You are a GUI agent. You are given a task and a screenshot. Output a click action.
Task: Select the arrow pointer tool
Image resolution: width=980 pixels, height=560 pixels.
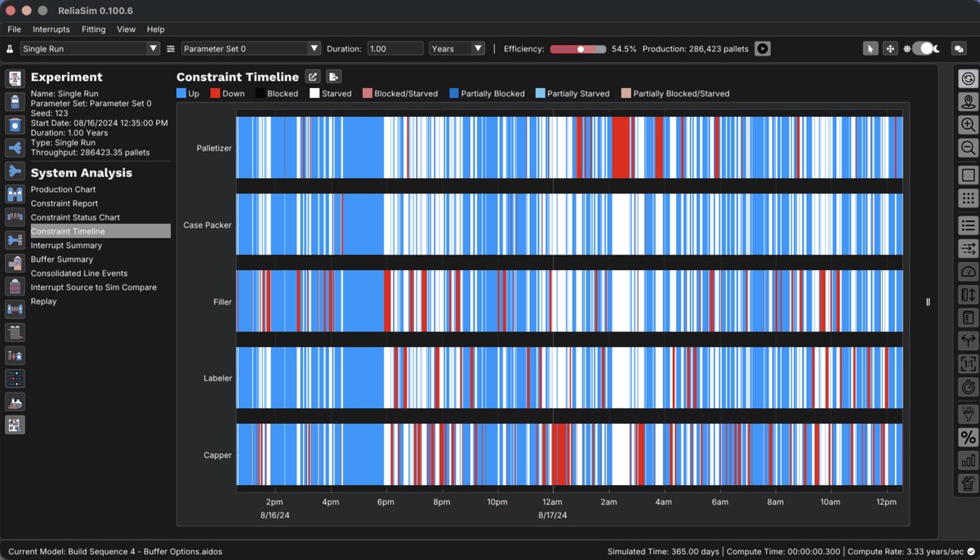click(x=871, y=49)
